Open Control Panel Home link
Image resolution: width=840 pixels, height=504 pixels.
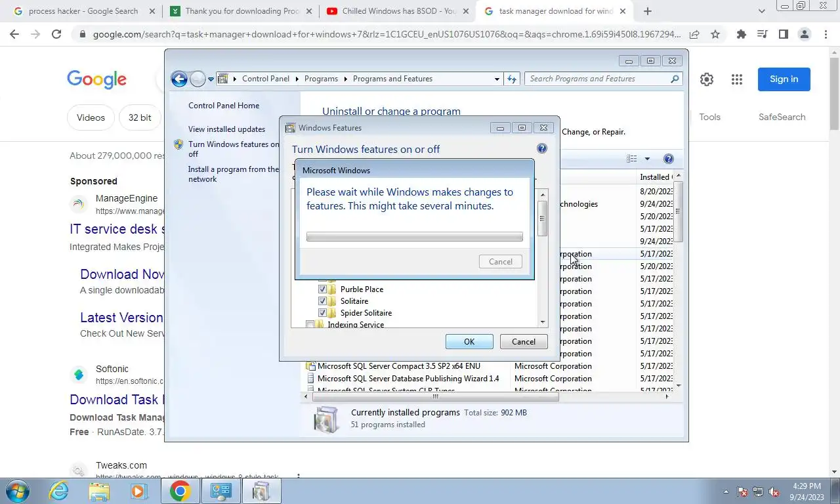pos(224,106)
